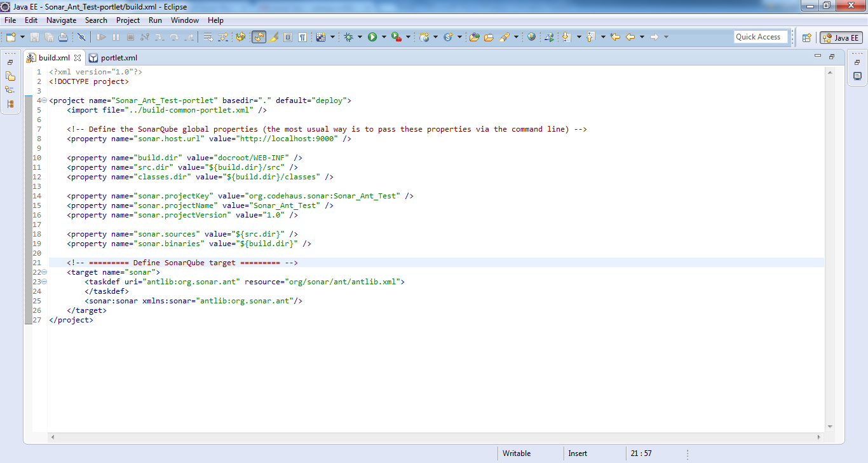This screenshot has height=463, width=868.
Task: Collapse the sonar target at line 22
Action: (x=43, y=272)
